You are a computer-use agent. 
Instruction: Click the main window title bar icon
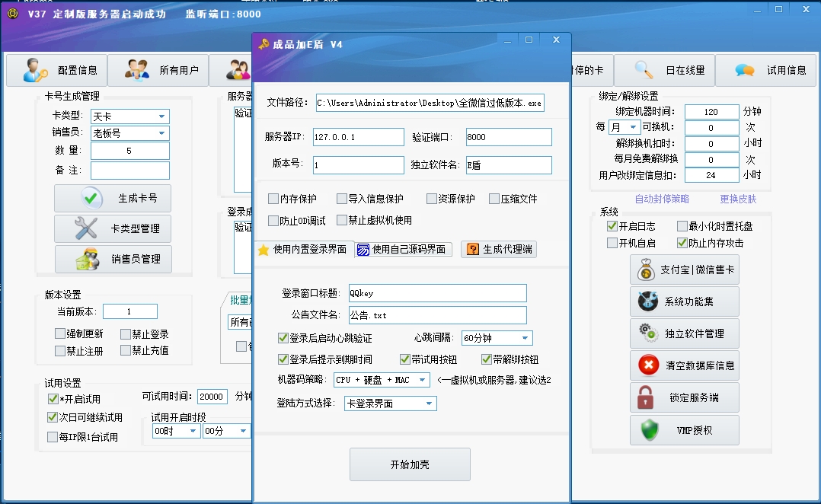click(x=13, y=14)
